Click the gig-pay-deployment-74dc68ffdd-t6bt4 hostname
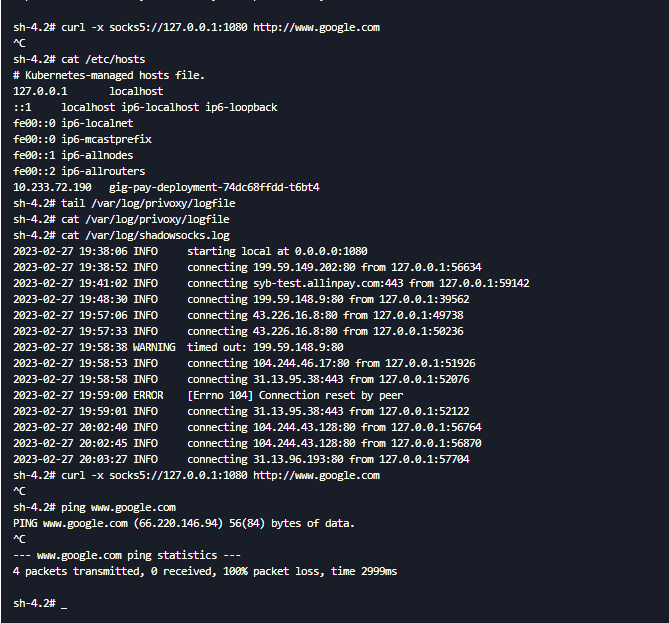This screenshot has height=623, width=669. pos(214,187)
